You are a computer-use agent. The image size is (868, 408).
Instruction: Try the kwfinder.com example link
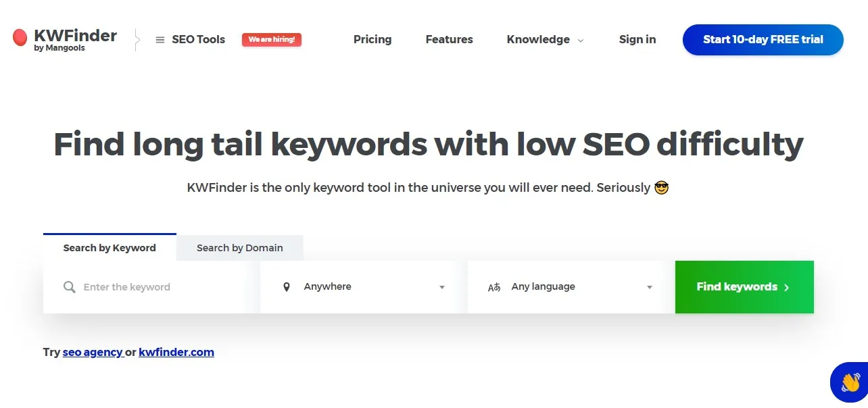(176, 352)
